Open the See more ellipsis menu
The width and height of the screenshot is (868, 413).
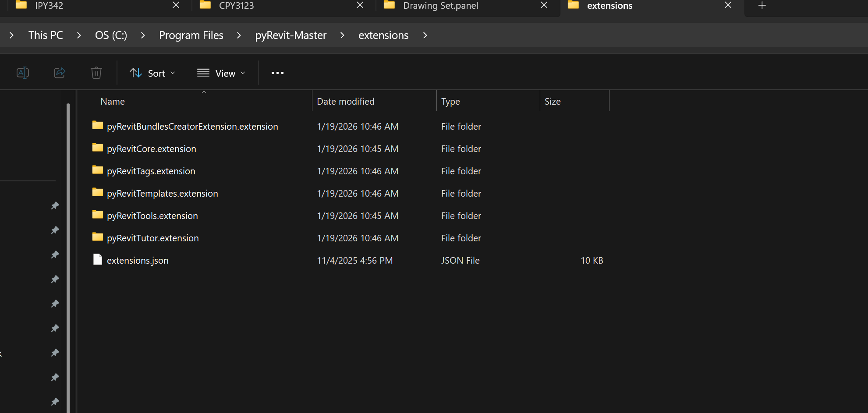[277, 73]
